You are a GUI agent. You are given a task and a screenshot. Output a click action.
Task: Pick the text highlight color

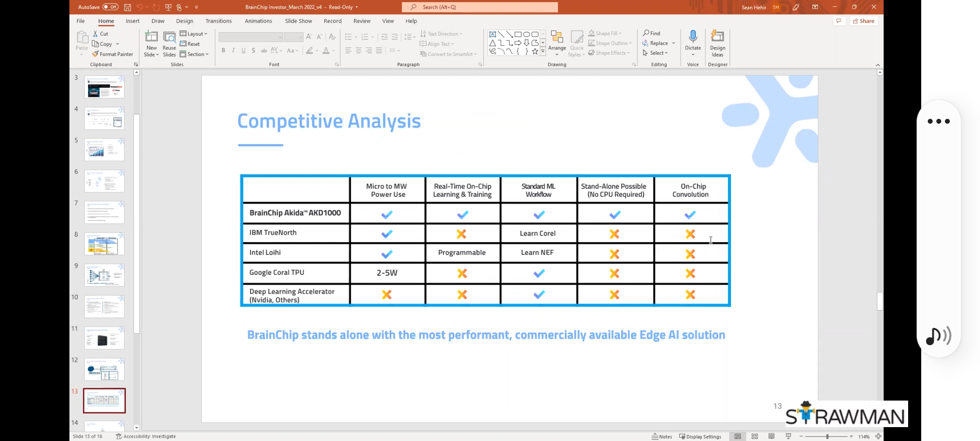click(x=310, y=50)
